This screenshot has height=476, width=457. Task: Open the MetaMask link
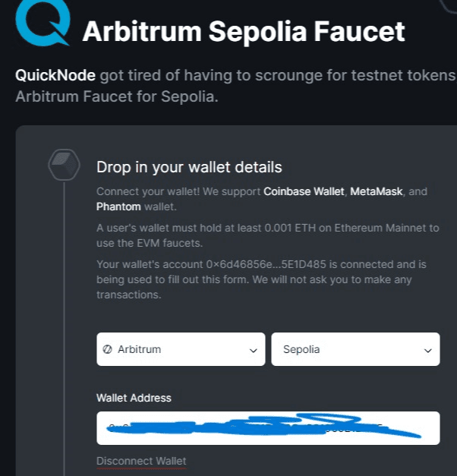[x=377, y=192]
